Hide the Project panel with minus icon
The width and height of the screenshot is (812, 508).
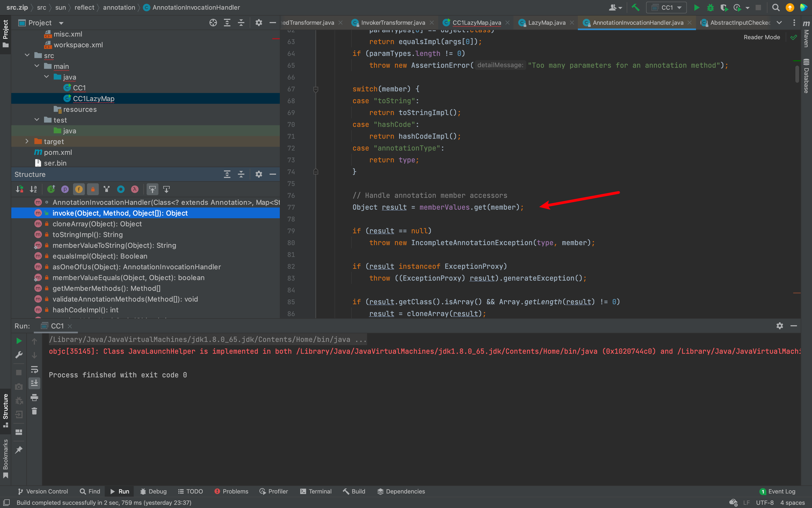(273, 23)
